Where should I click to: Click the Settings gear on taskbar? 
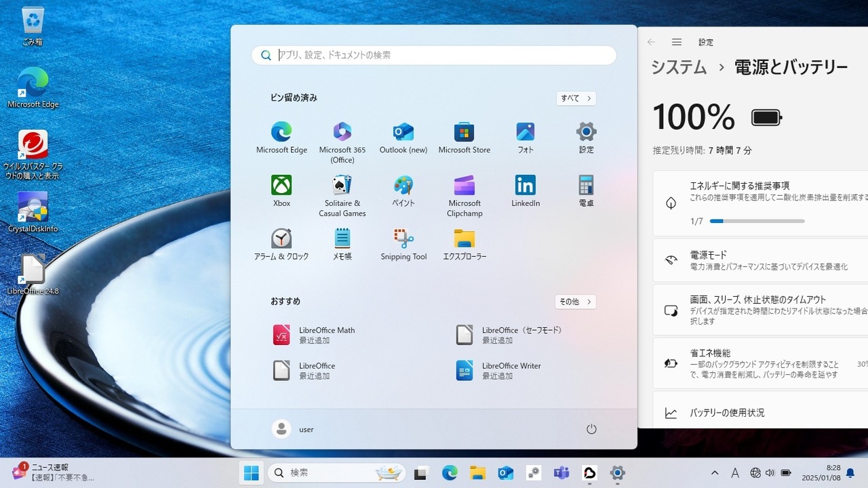click(617, 473)
